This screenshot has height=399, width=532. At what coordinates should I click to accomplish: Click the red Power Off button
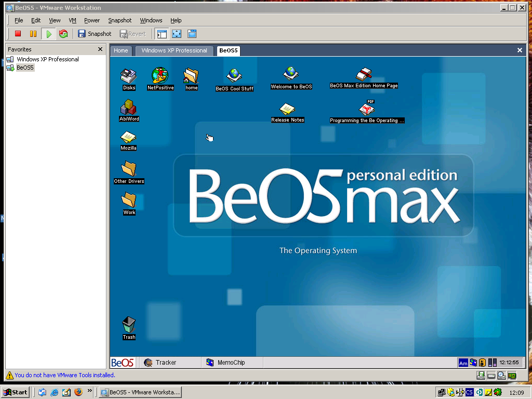[x=18, y=34]
